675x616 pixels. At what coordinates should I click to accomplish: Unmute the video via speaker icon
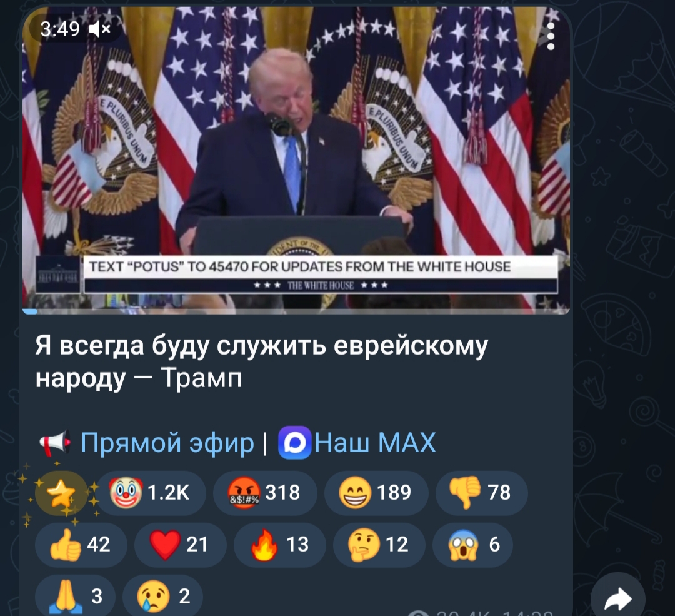click(99, 29)
